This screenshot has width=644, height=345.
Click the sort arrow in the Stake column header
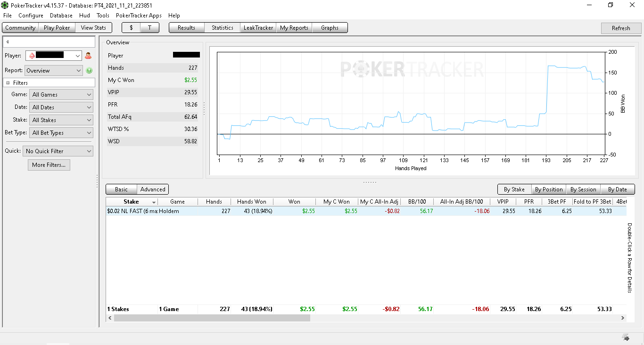pos(154,202)
